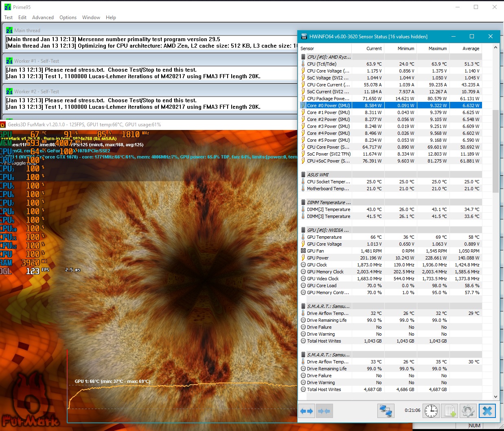504x431 pixels.
Task: Select the GPU [#0]: NVIDIA group header
Action: point(390,230)
